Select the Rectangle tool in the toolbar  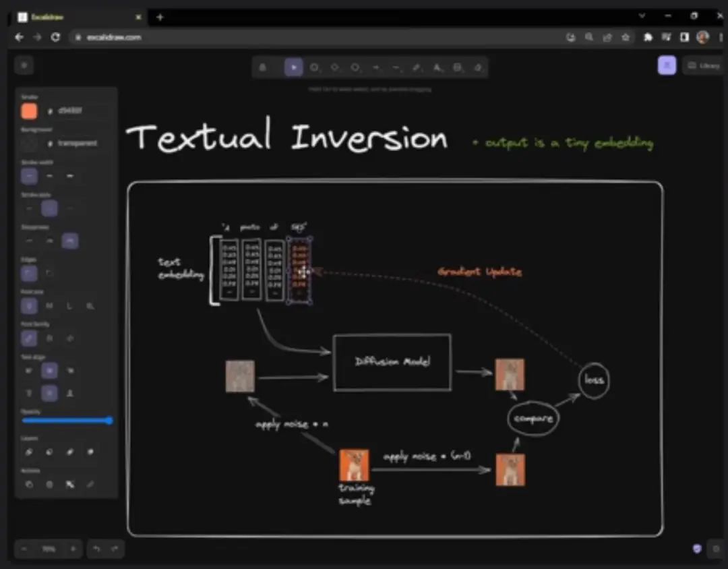314,67
